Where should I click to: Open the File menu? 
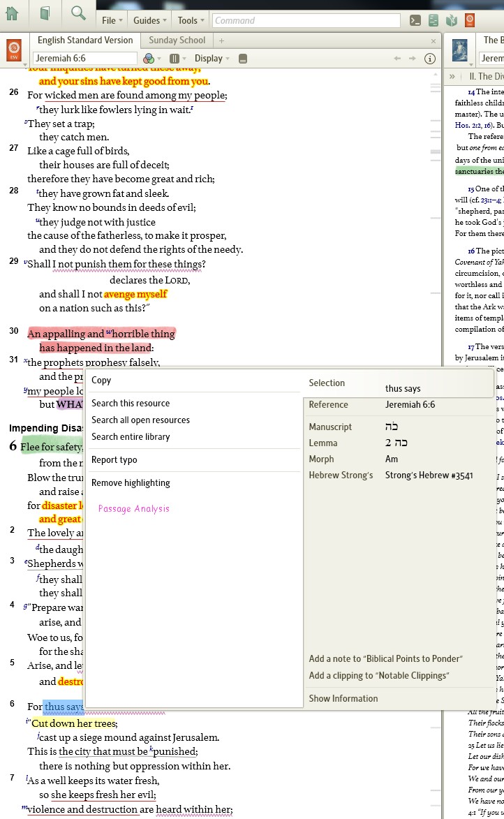(x=112, y=20)
